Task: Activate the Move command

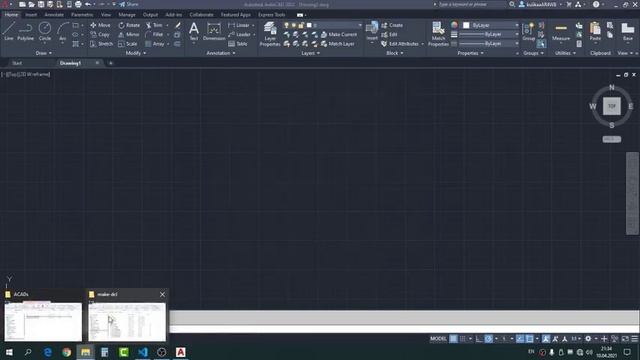Action: [x=100, y=25]
